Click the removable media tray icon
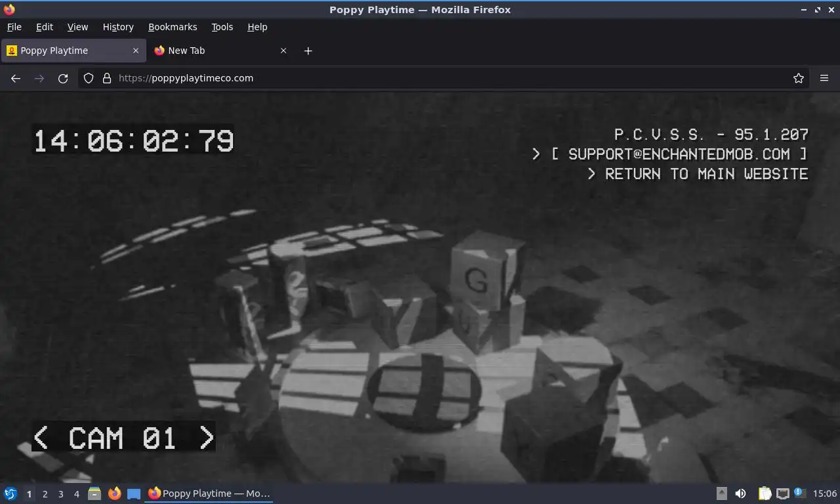The width and height of the screenshot is (840, 504). click(721, 493)
